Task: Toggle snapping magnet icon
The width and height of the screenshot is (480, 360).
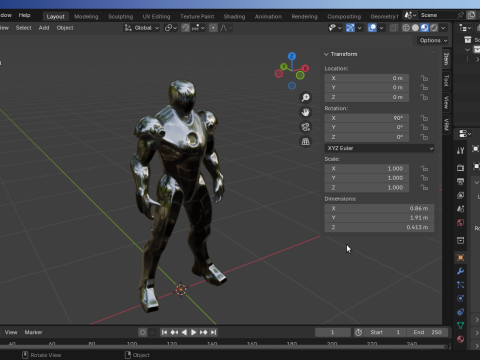Action: (185, 28)
